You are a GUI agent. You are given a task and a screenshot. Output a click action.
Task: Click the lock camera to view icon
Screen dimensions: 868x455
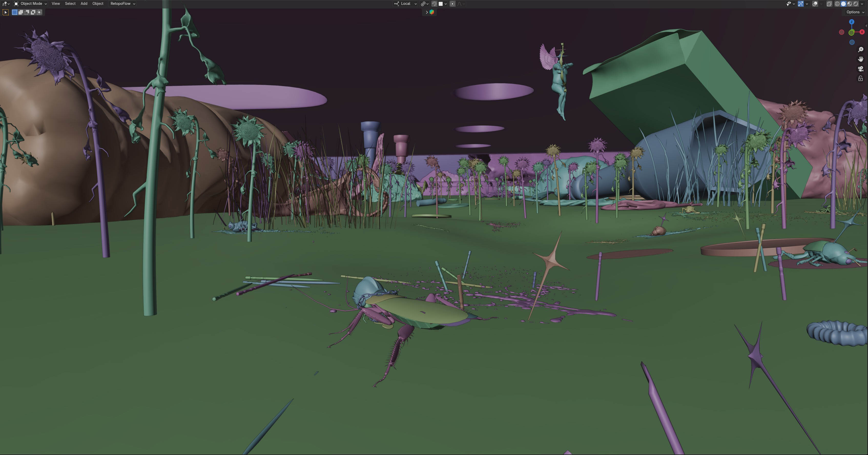pyautogui.click(x=861, y=79)
